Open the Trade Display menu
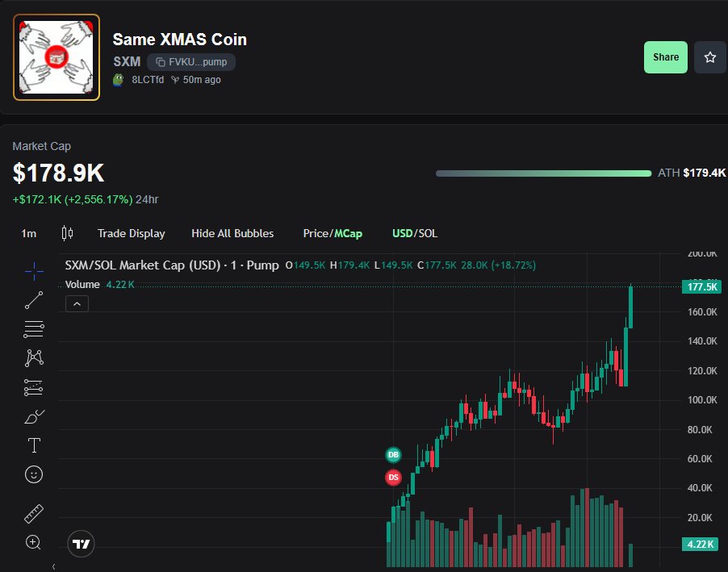The height and width of the screenshot is (572, 728). click(x=132, y=233)
